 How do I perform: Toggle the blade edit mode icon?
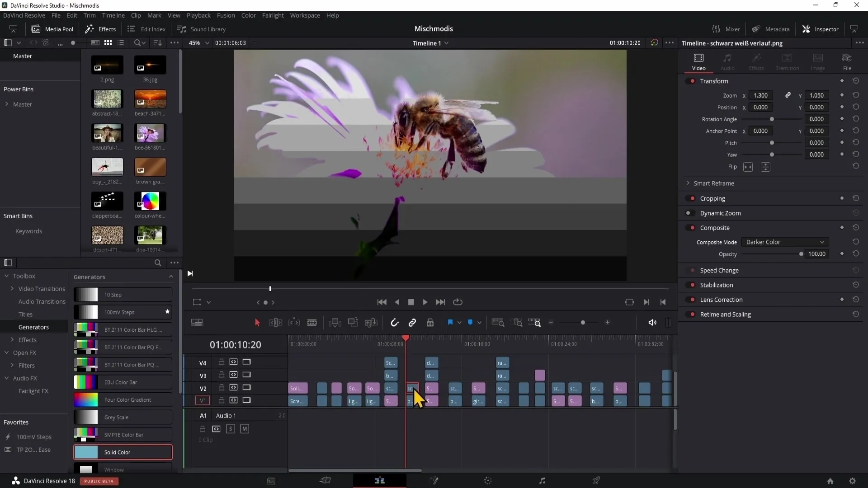312,322
